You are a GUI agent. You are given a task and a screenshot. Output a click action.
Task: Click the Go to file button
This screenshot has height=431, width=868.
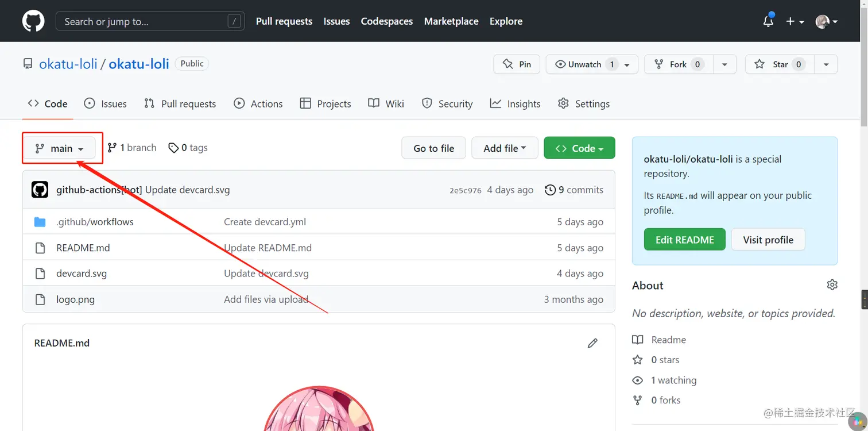434,148
